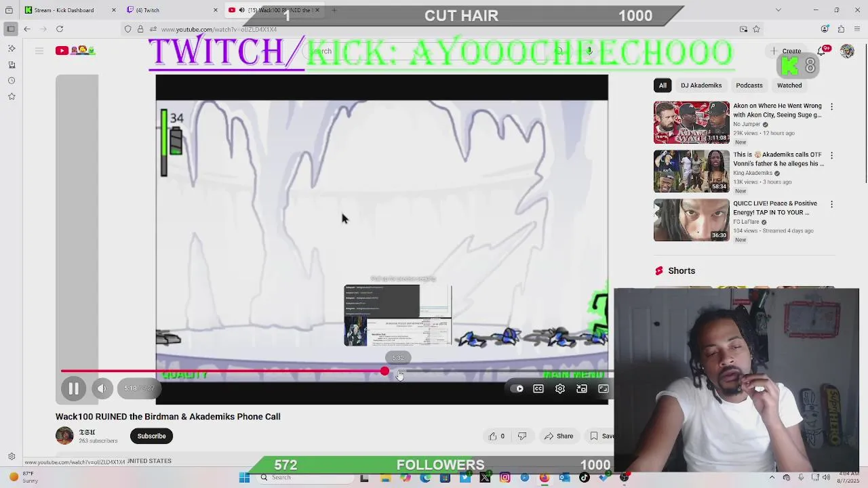Open sidebar synced tabs icon

12,64
